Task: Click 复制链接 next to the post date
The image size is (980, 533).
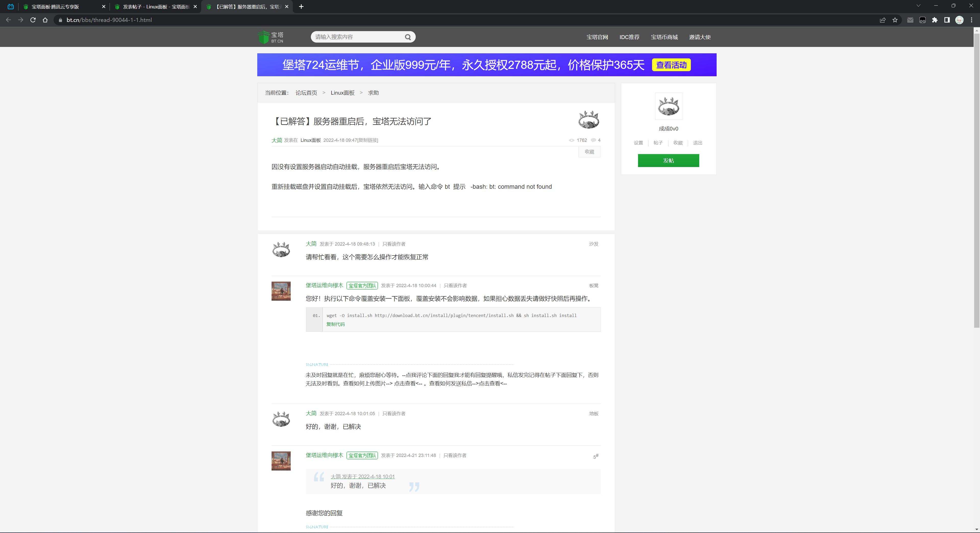Action: tap(368, 140)
